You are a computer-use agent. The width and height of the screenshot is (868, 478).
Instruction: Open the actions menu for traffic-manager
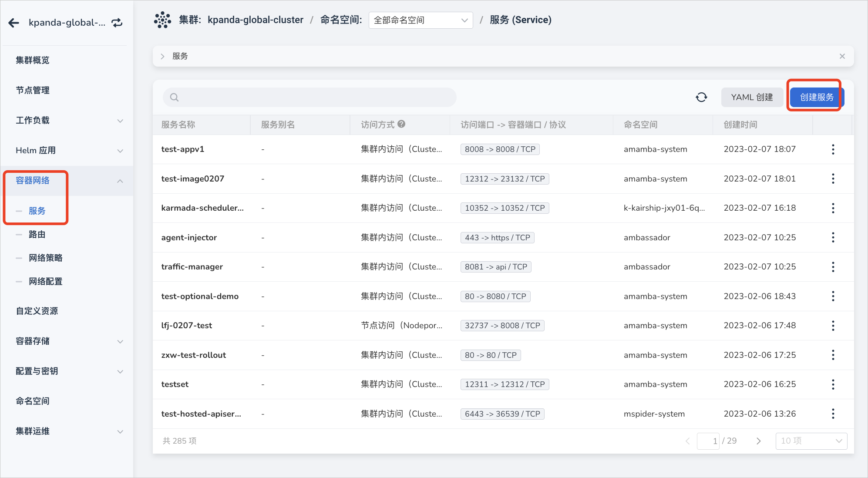point(833,267)
